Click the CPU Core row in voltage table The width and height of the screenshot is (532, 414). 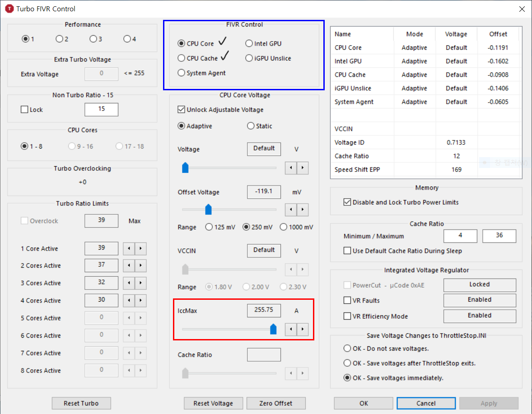(x=425, y=47)
